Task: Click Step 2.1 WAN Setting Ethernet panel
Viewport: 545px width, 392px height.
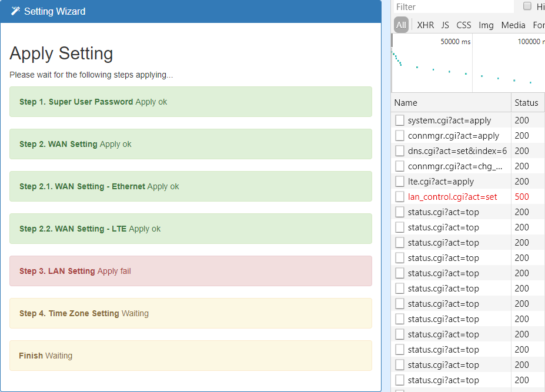Action: pyautogui.click(x=190, y=186)
